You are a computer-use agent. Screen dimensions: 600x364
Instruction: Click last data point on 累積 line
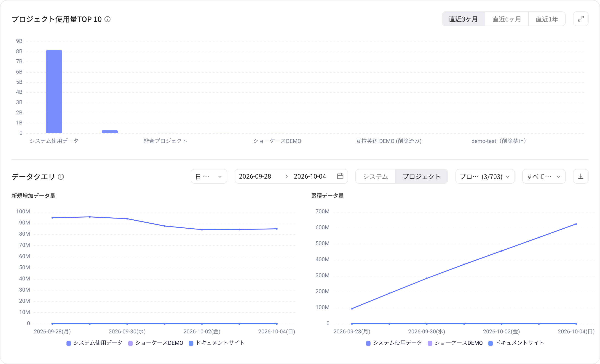pos(576,224)
